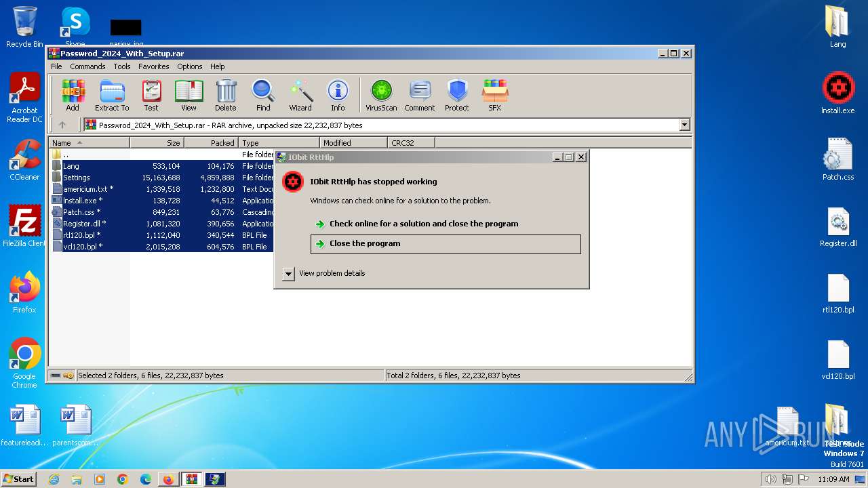Select the Settings folder row
Image resolution: width=868 pixels, height=488 pixels.
pyautogui.click(x=163, y=178)
